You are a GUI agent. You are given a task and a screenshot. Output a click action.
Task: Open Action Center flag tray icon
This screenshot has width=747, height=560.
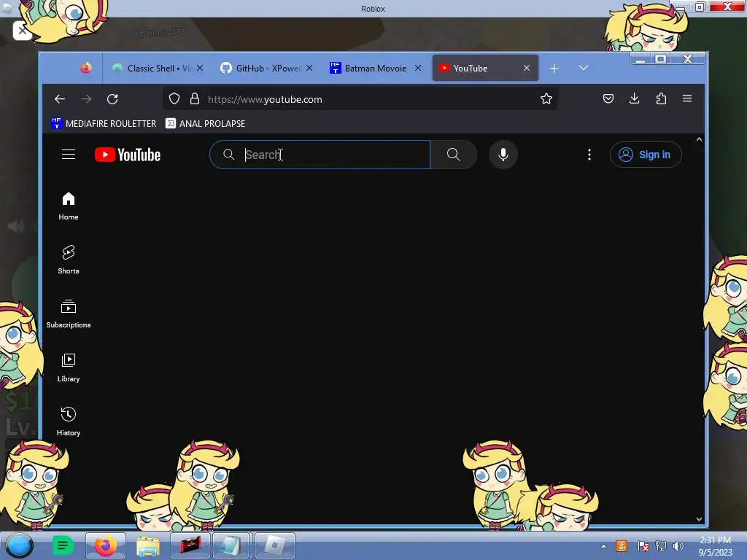tap(643, 546)
